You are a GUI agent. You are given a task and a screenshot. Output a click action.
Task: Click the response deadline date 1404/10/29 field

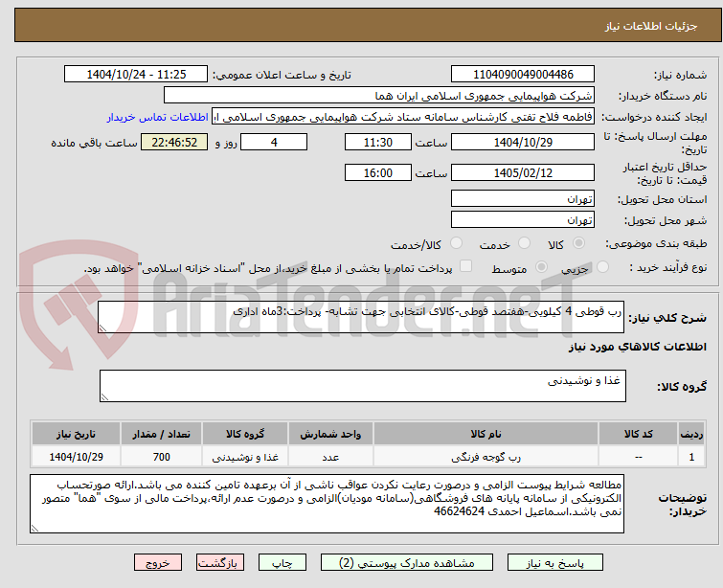[x=523, y=142]
